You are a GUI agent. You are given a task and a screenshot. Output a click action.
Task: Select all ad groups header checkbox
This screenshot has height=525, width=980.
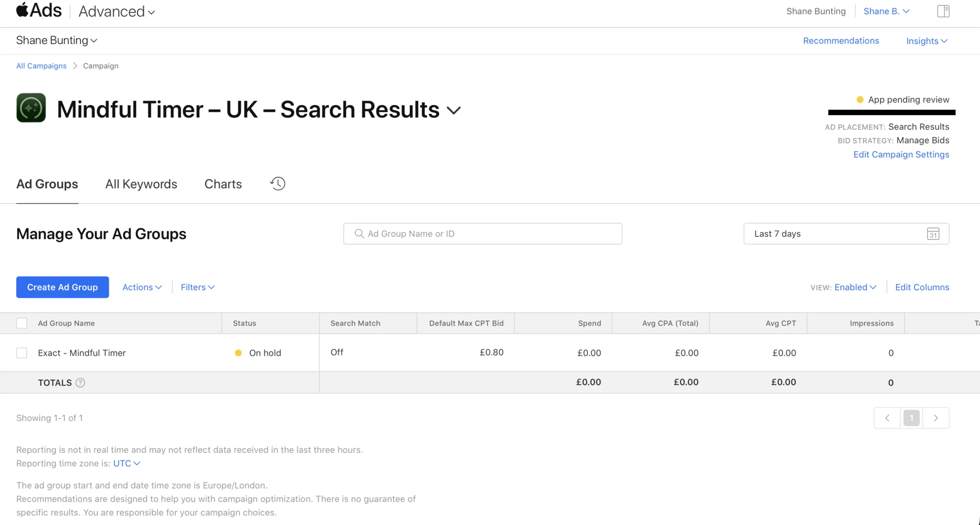(x=22, y=323)
